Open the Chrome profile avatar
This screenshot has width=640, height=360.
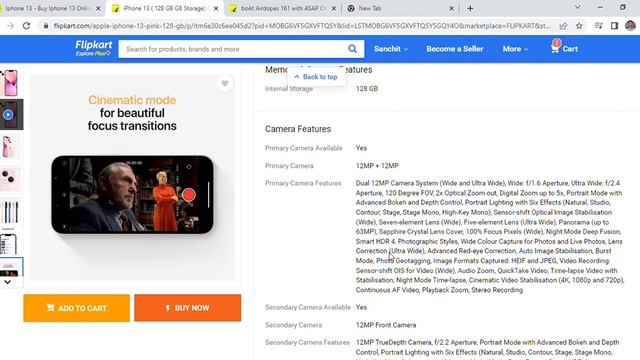pyautogui.click(x=630, y=26)
